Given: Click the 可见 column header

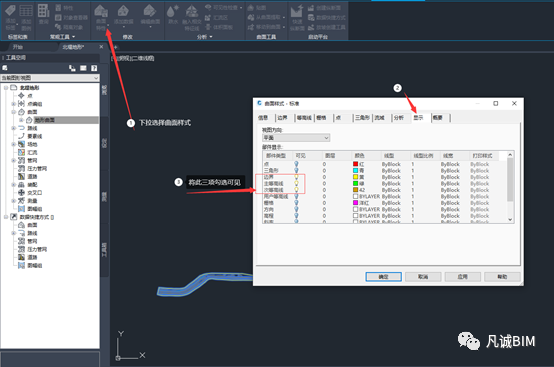Looking at the screenshot, I should coord(301,155).
